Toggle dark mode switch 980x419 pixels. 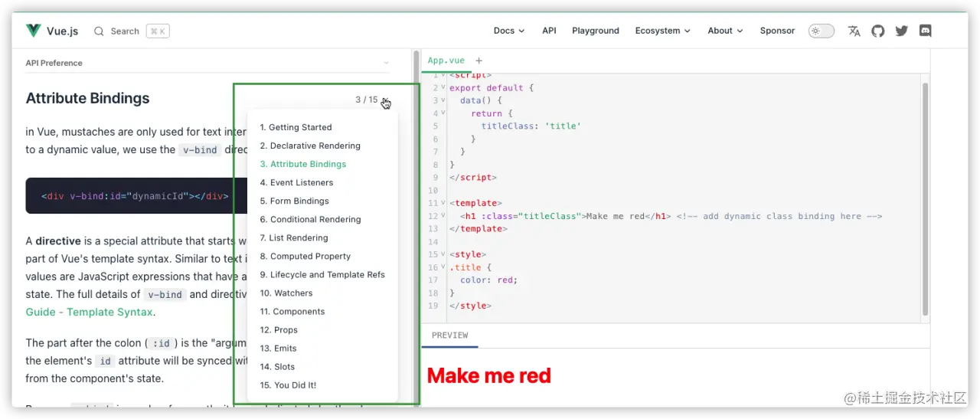pos(822,31)
